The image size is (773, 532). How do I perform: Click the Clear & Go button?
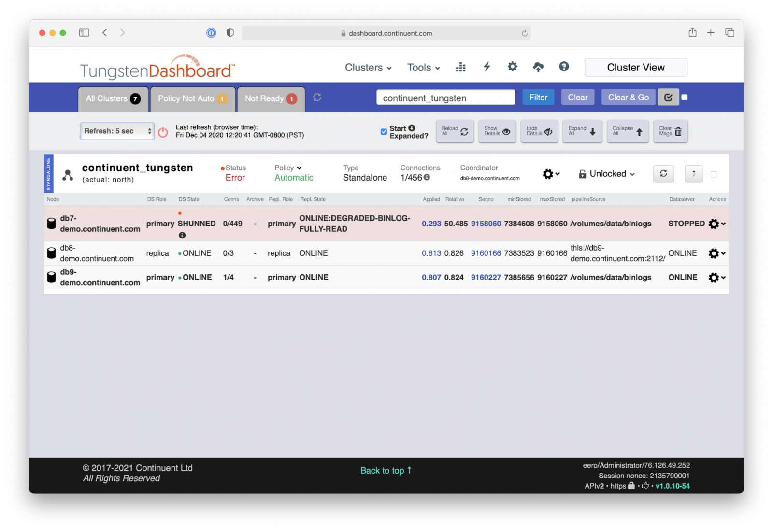628,98
